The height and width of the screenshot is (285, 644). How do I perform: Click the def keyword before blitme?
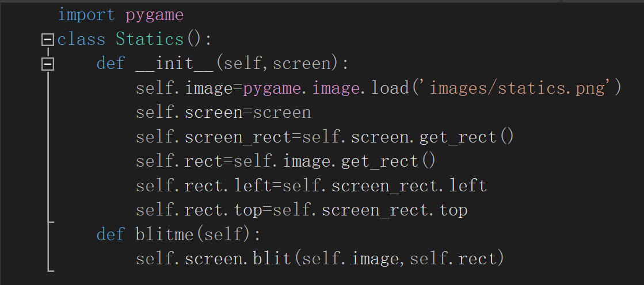110,234
